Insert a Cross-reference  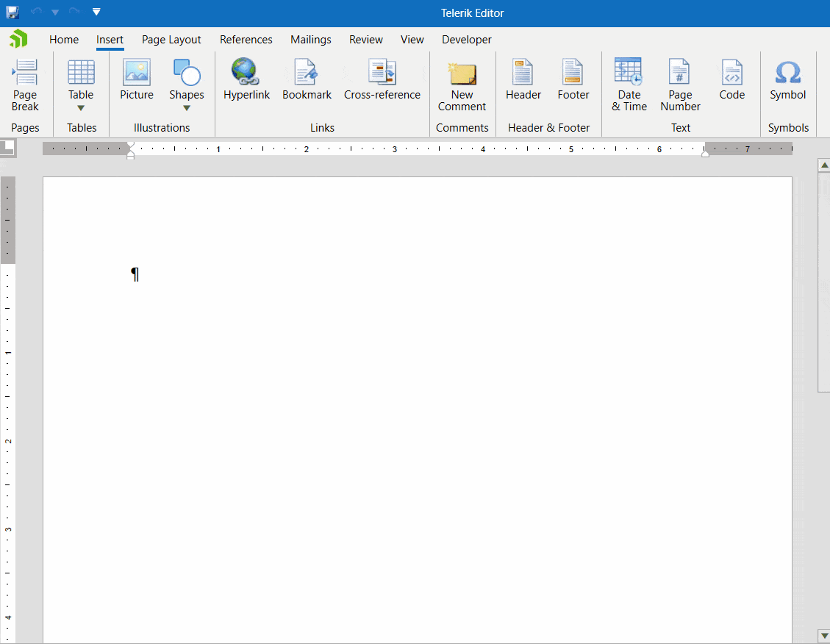point(382,79)
